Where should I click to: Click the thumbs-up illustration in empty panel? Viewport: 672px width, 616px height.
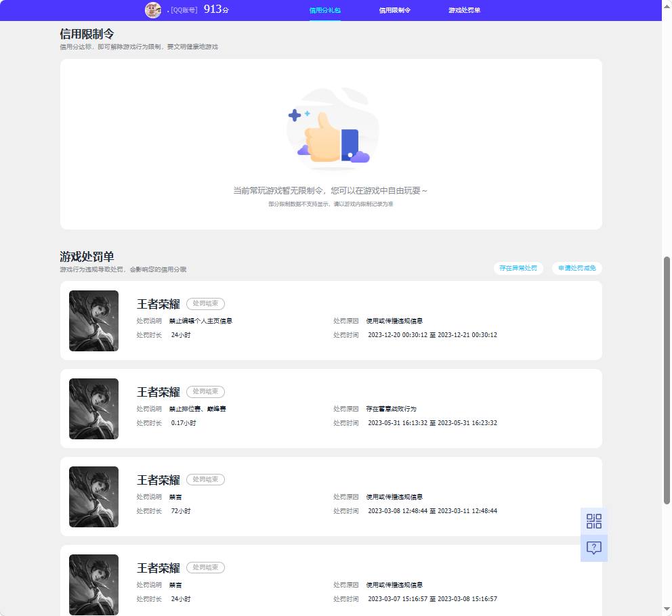[x=333, y=129]
